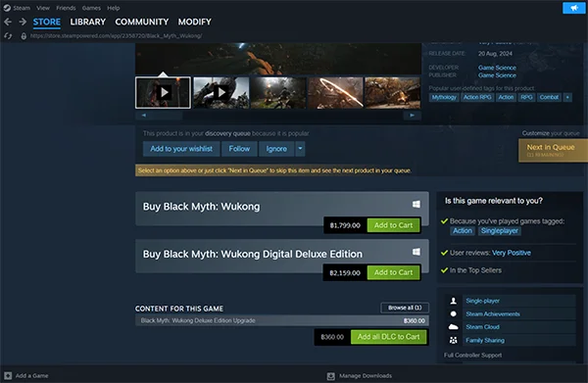Screen dimensions: 588x383
Task: Open the Steam Cloud link
Action: [482, 327]
